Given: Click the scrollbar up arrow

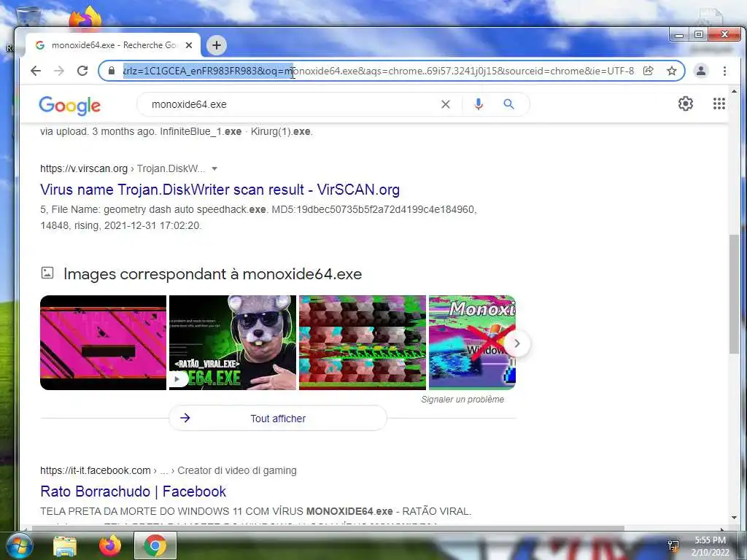Looking at the screenshot, I should coord(734,91).
